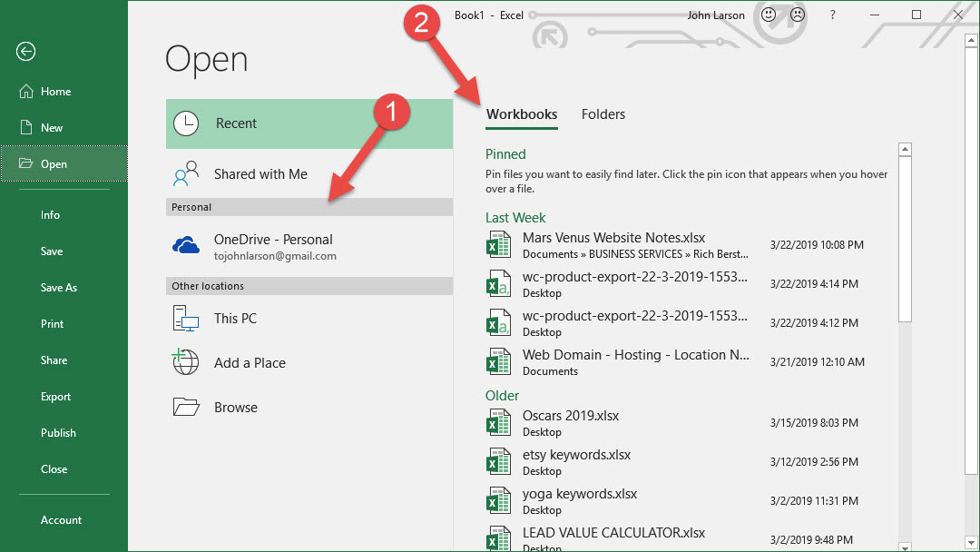
Task: Click the Recent clock icon
Action: point(186,123)
